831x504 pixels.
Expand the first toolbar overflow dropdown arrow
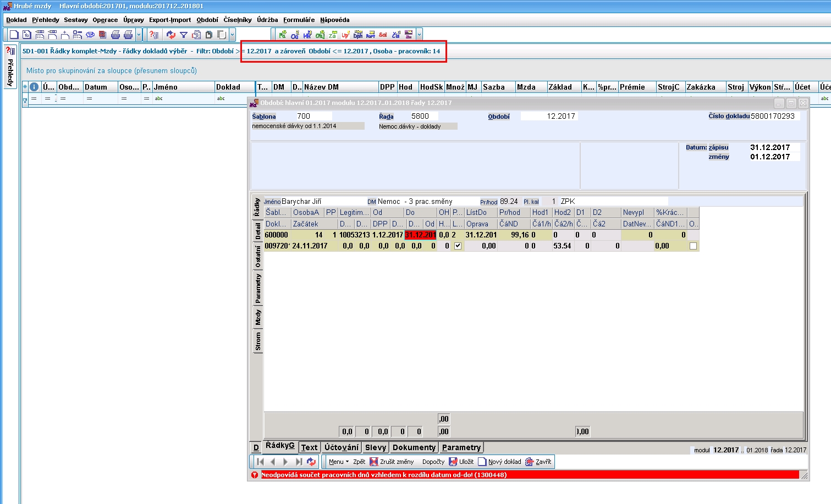point(139,35)
